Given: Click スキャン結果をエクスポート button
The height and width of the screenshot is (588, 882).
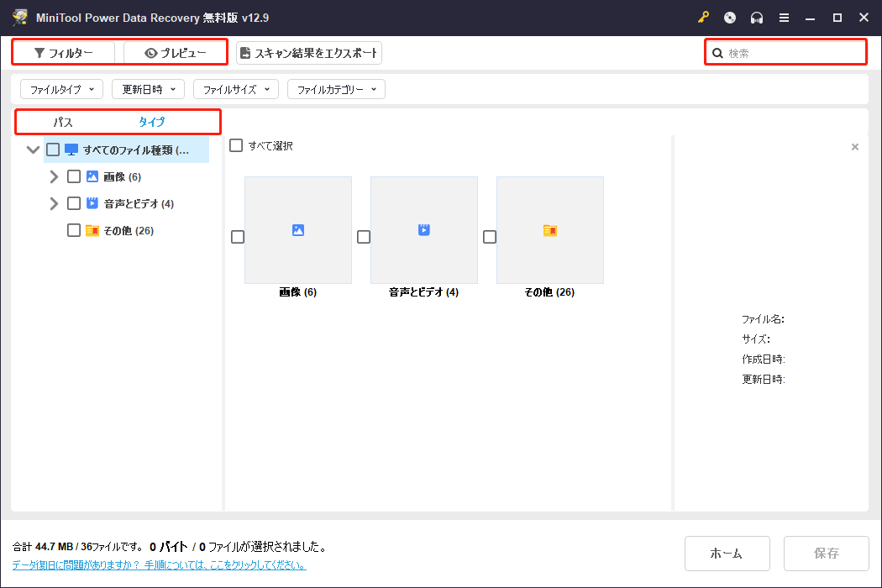Looking at the screenshot, I should pyautogui.click(x=309, y=53).
